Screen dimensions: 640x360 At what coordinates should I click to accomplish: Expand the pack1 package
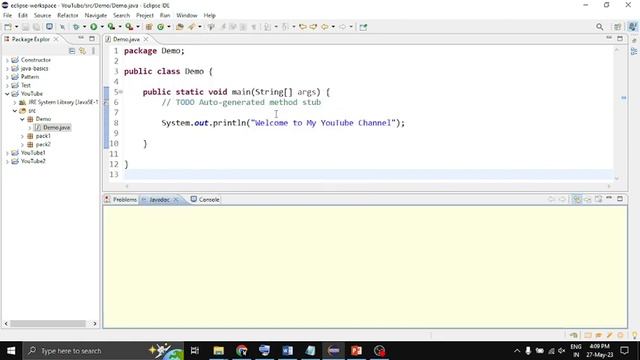coord(22,136)
